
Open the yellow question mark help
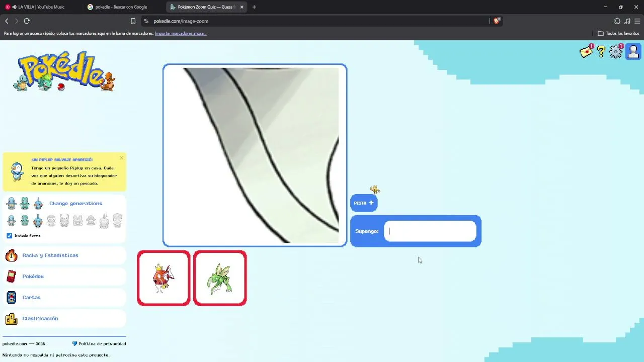coord(601,52)
